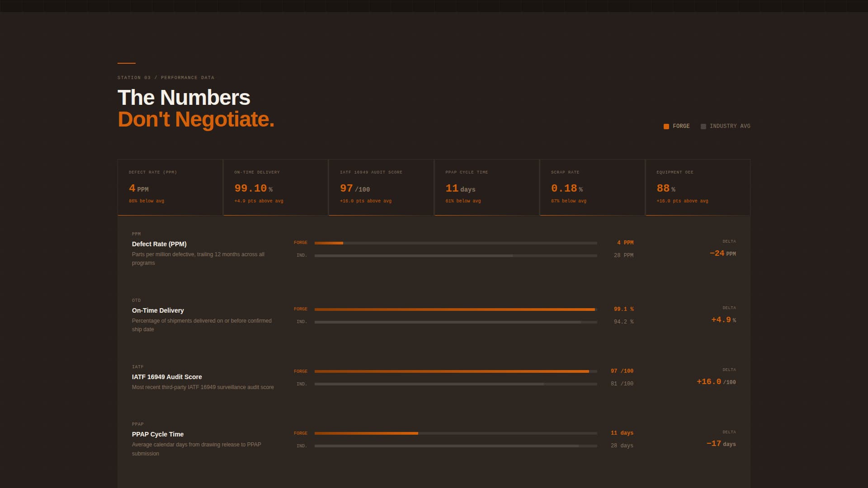Viewport: 868px width, 488px height.
Task: Click the gray Industry Avg legend swatch
Action: click(x=703, y=127)
